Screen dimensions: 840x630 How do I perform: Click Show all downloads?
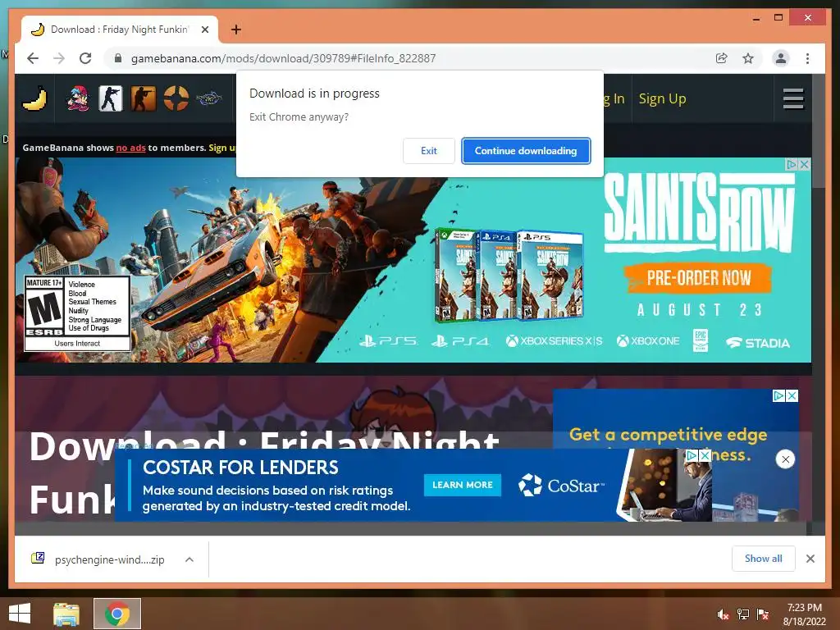coord(764,558)
